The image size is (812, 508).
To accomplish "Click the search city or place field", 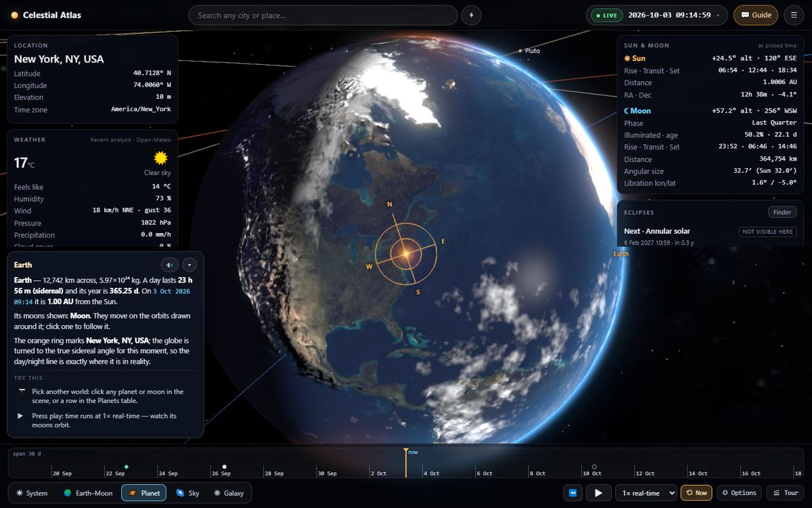I will coord(323,15).
